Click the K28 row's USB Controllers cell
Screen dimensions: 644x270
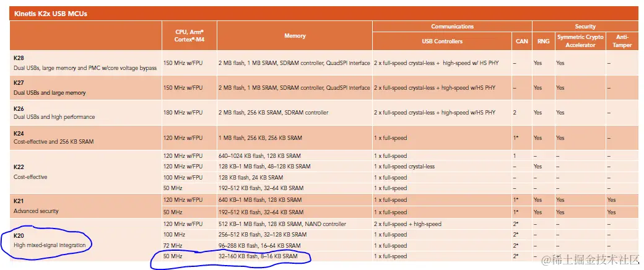[x=436, y=63]
